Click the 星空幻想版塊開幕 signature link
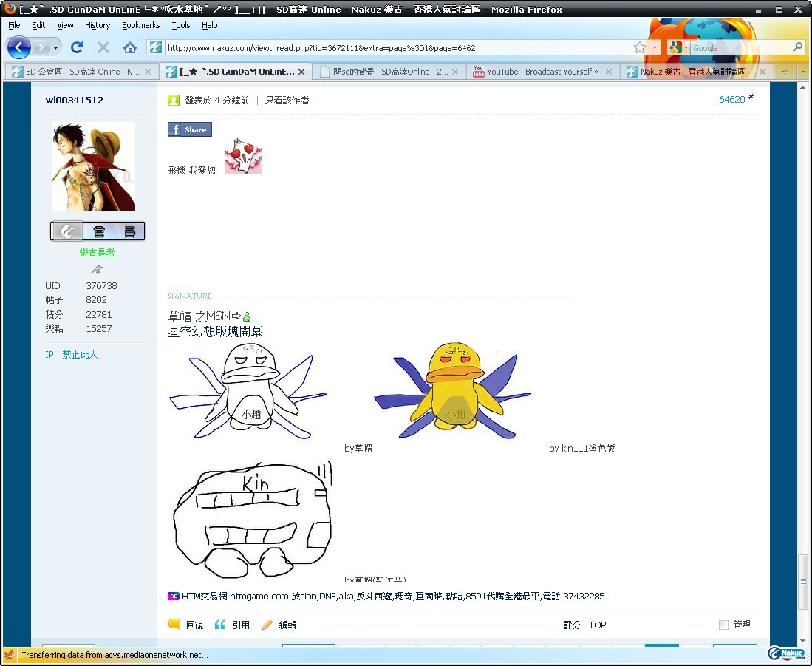This screenshot has width=812, height=666. click(216, 331)
